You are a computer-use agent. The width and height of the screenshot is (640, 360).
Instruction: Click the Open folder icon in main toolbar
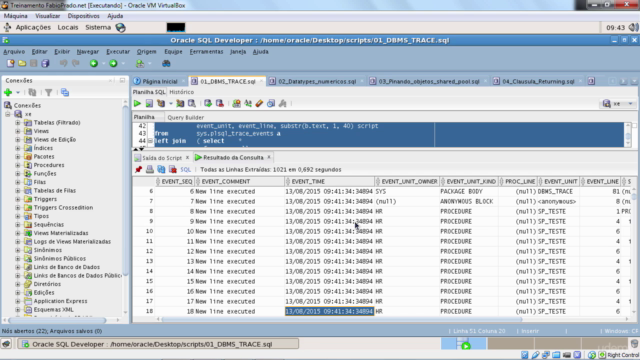point(22,63)
